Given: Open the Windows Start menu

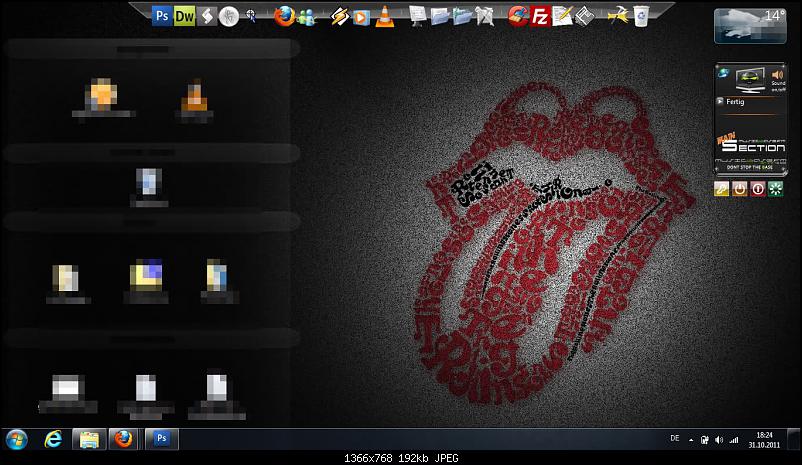Looking at the screenshot, I should tap(17, 439).
